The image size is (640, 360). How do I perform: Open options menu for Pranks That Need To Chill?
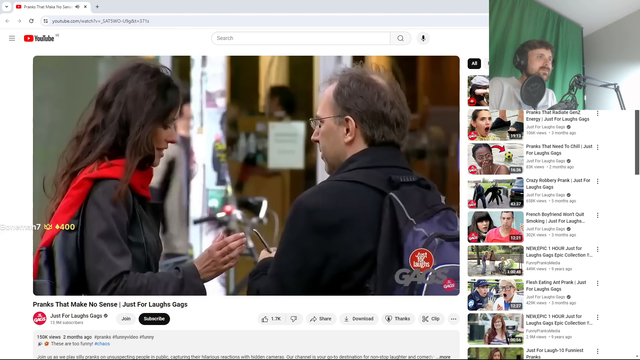pos(598,147)
